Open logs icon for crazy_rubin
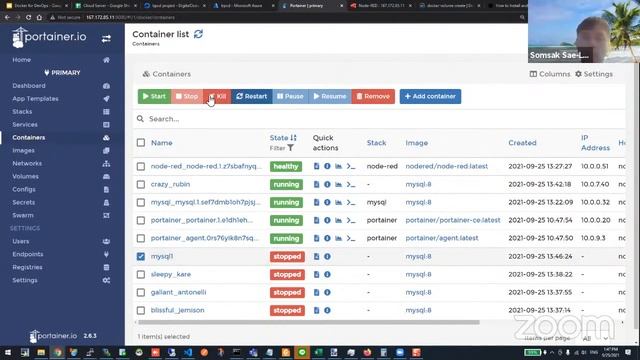This screenshot has width=640, height=360. pyautogui.click(x=316, y=184)
